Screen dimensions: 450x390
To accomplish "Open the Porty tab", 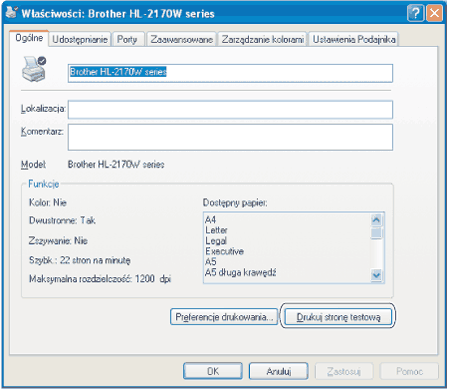I will (x=127, y=39).
